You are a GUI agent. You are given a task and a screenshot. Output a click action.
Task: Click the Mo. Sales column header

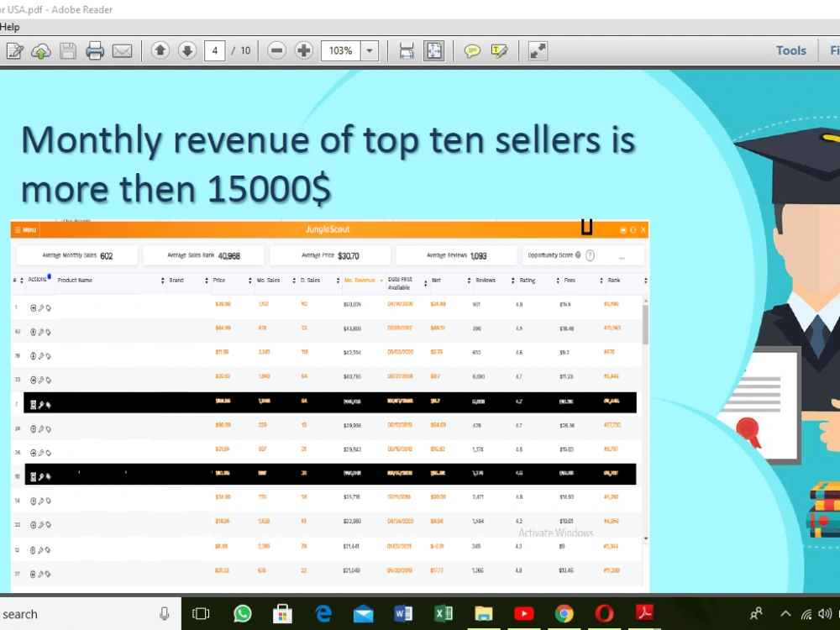[x=269, y=281]
